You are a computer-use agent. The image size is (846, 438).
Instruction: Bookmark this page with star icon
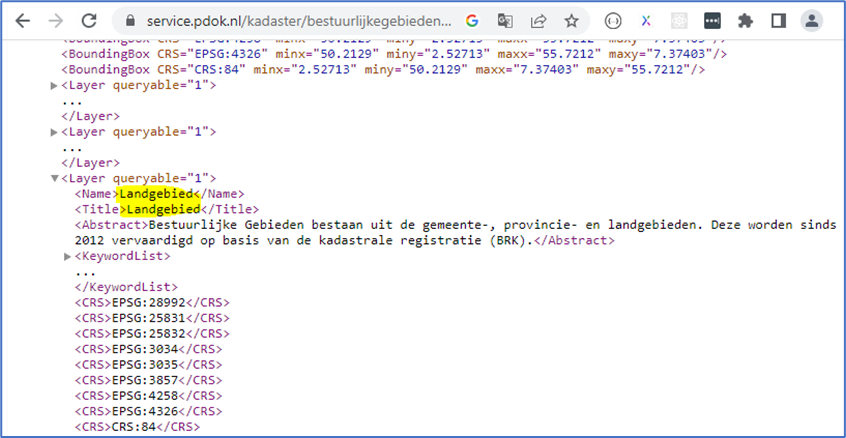click(x=570, y=20)
